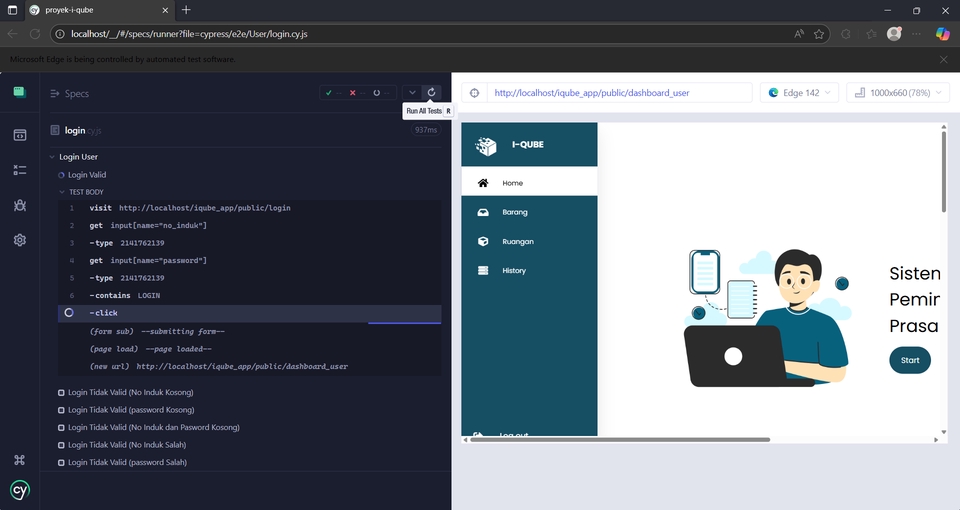Open Ruangan in the I-QUBE sidebar
Screen dimensions: 960x510
pyautogui.click(x=517, y=241)
